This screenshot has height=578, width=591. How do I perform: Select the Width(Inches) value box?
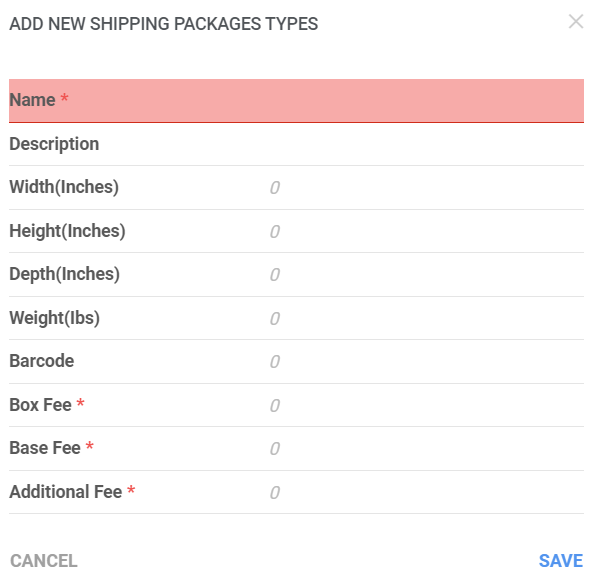click(426, 188)
